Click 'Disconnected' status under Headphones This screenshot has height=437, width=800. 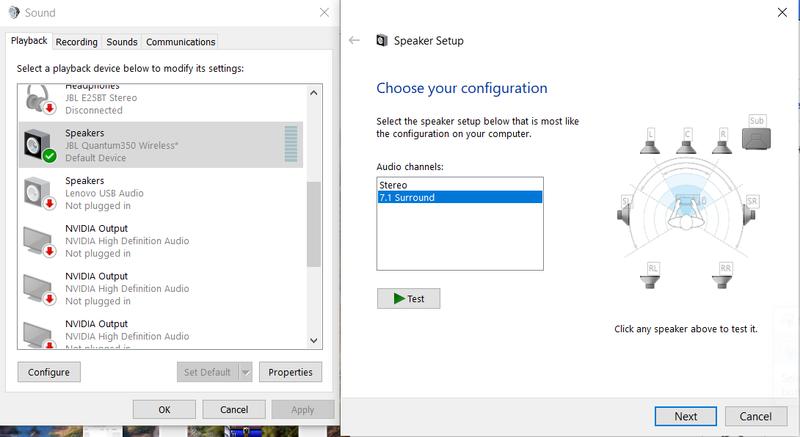tap(94, 110)
